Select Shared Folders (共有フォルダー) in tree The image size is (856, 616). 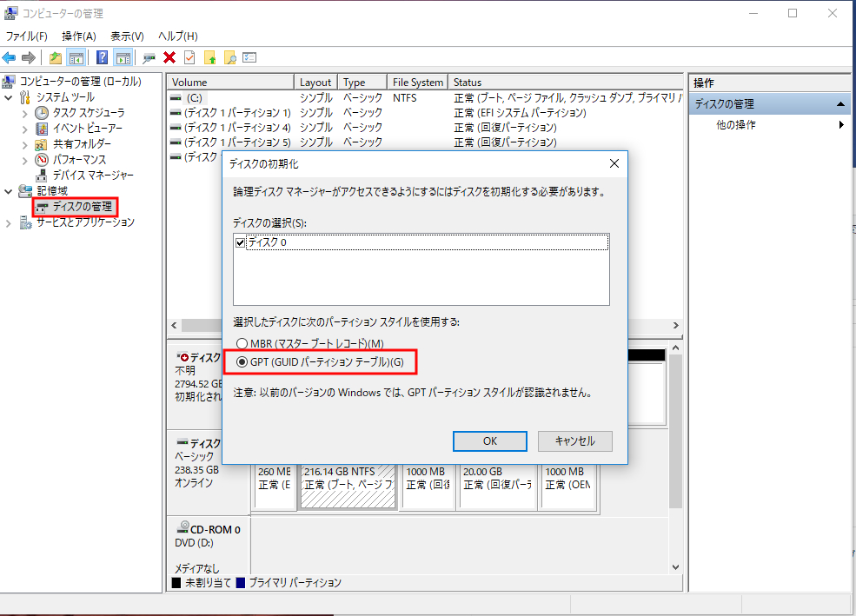[x=82, y=144]
